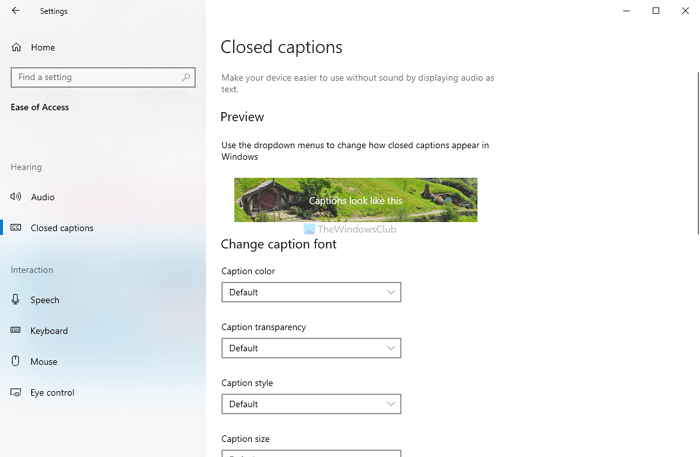Switch to the Keyboard settings page
Viewport: 700px width, 457px height.
[x=49, y=331]
